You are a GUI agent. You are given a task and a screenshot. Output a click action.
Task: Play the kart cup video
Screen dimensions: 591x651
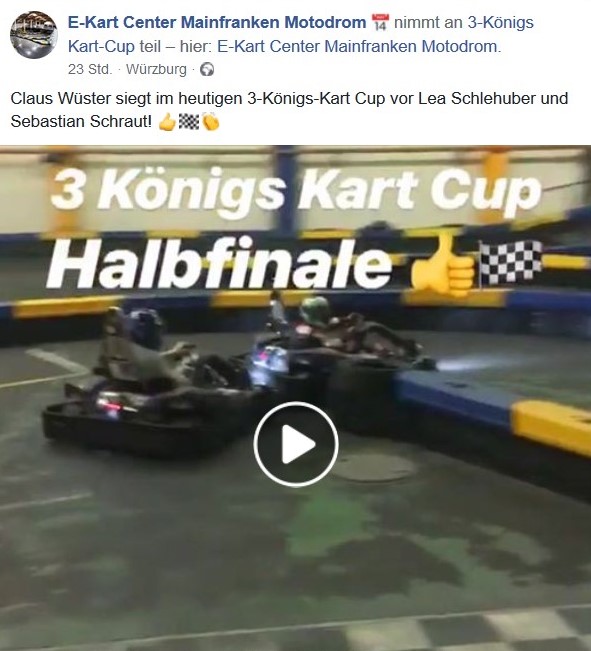[296, 444]
